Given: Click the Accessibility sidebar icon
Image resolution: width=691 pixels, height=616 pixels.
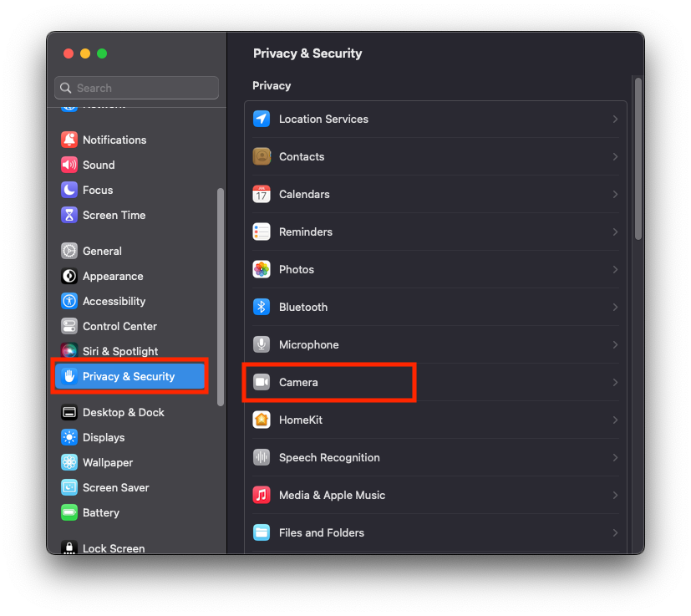Looking at the screenshot, I should 69,301.
